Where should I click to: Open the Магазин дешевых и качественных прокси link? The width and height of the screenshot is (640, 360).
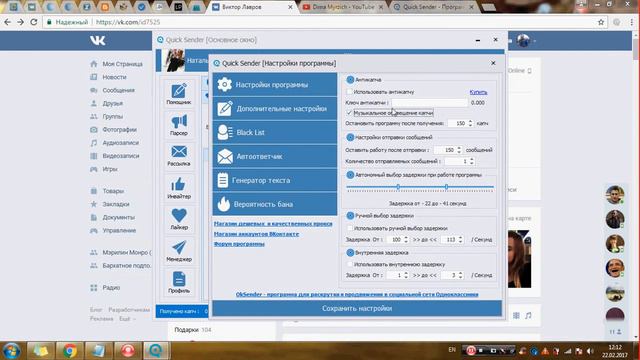tap(273, 224)
